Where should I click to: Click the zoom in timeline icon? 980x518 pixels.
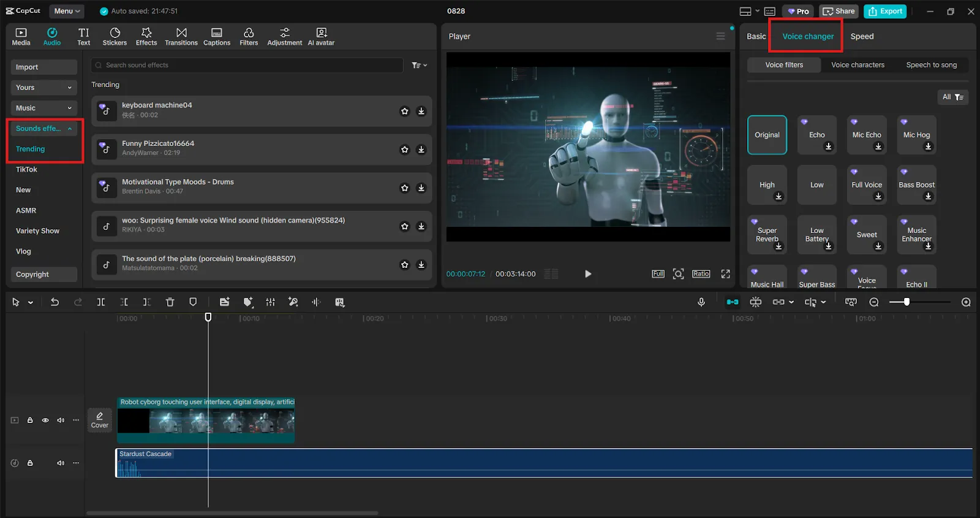coord(966,302)
